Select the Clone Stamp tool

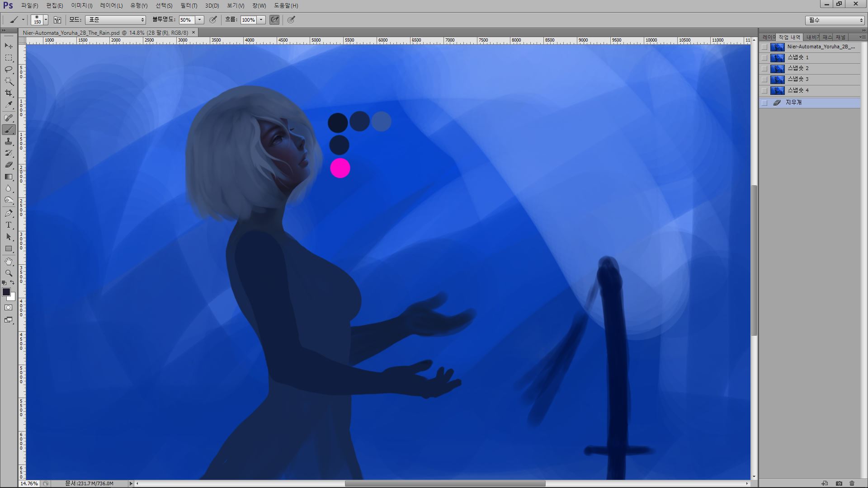tap(9, 141)
